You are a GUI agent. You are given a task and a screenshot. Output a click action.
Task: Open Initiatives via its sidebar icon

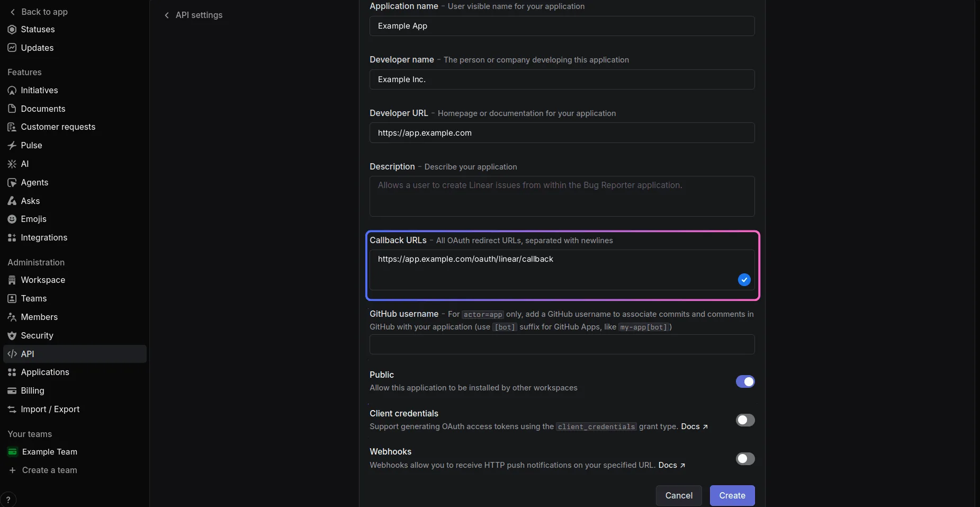point(12,91)
